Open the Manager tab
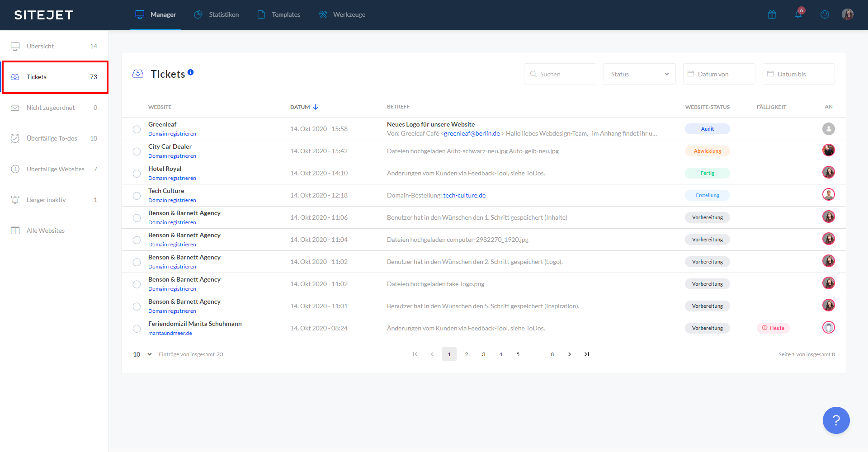The width and height of the screenshot is (868, 452). coord(156,15)
